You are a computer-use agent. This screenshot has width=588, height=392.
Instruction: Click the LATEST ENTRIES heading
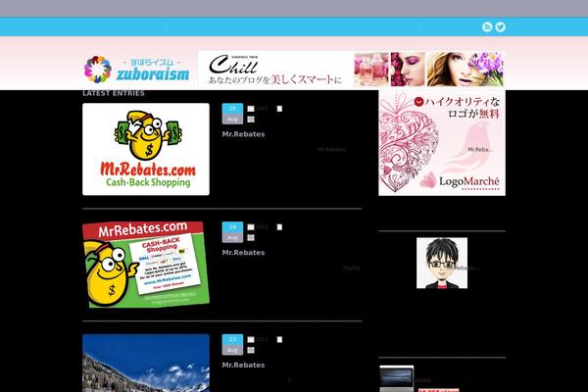(114, 93)
